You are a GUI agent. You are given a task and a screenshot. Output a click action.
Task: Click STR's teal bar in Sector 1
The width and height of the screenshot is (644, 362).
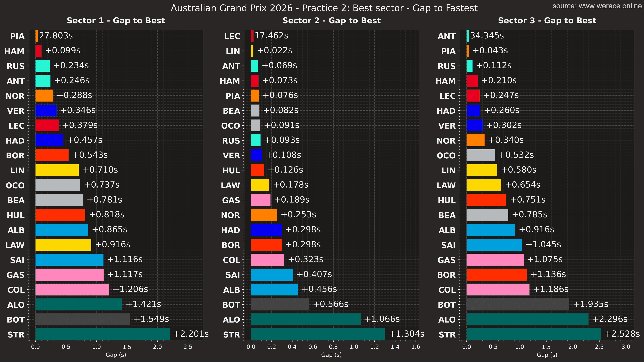[x=102, y=334]
